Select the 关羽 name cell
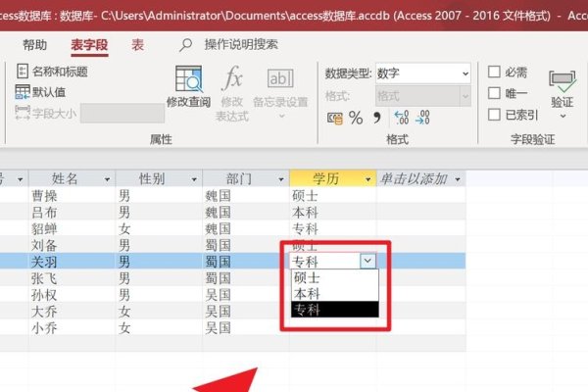 pos(72,262)
